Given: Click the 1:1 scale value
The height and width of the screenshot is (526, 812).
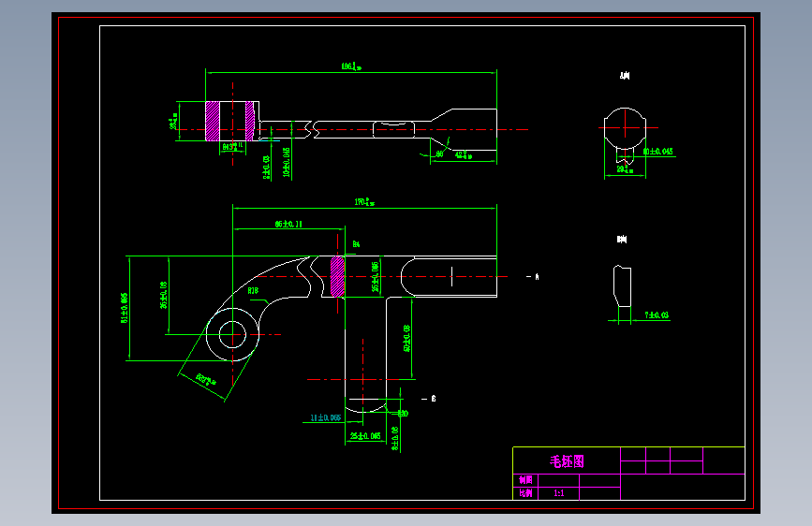Looking at the screenshot, I should (559, 493).
